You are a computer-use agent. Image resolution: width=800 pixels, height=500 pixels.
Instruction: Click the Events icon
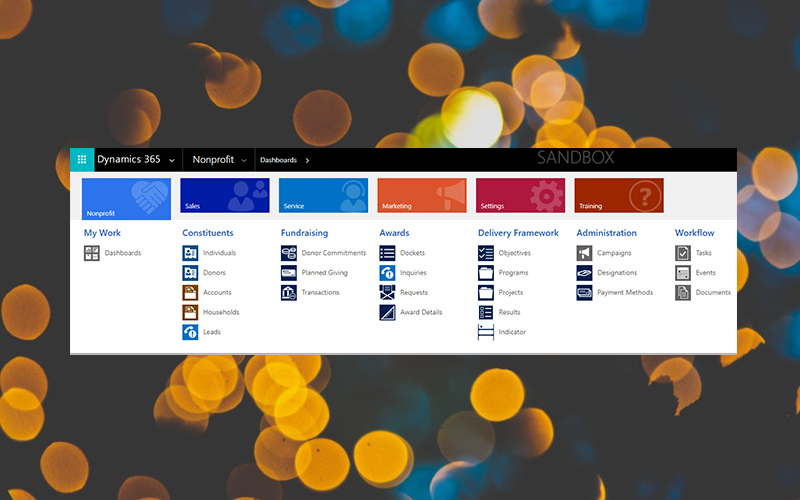(x=683, y=273)
